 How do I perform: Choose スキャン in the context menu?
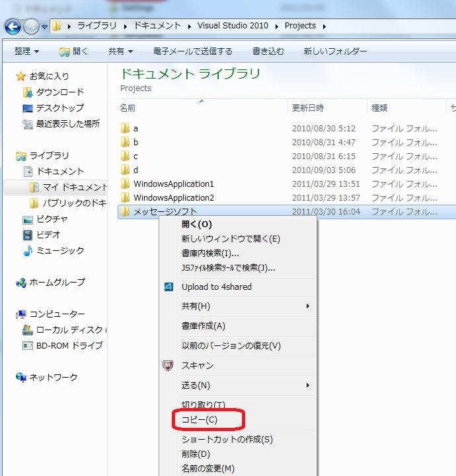click(198, 366)
